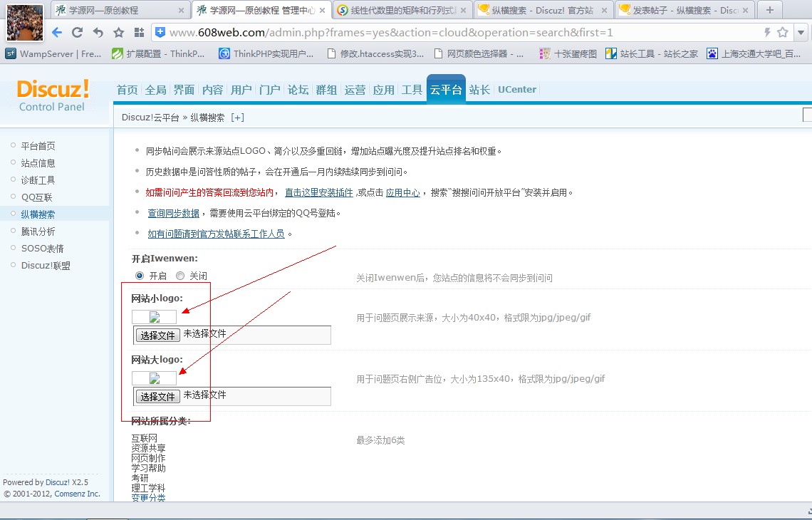This screenshot has height=520, width=812.
Task: Close the 纵横搜索 - Discuz! 官方站 tab
Action: click(x=604, y=11)
